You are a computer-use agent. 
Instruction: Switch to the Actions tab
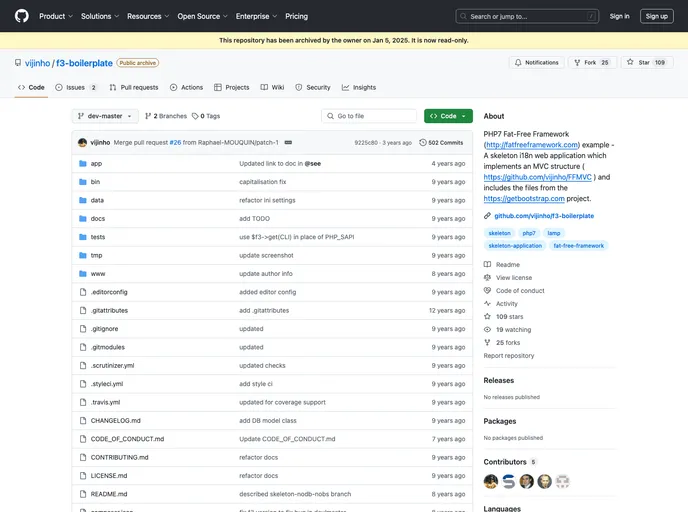pyautogui.click(x=186, y=87)
